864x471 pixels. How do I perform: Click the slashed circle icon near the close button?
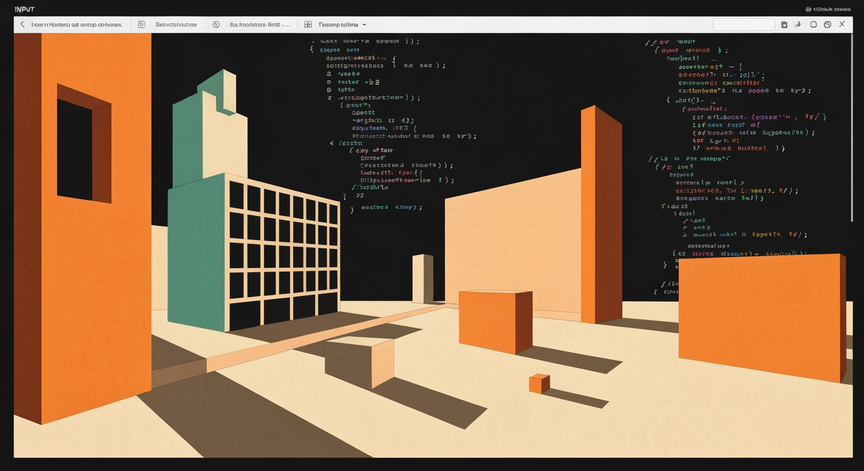827,24
